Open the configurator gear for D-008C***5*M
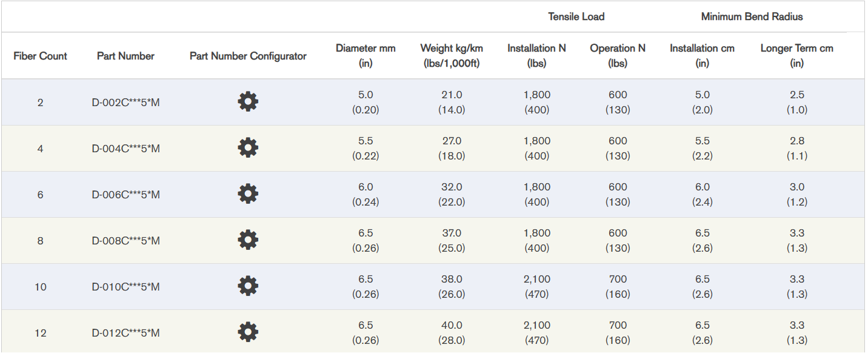 [x=248, y=239]
